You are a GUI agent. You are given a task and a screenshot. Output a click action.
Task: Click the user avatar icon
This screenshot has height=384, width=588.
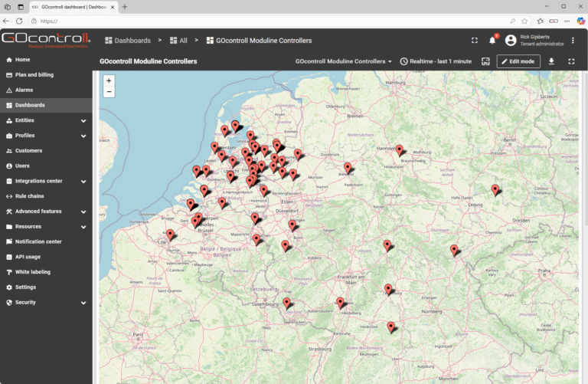511,41
